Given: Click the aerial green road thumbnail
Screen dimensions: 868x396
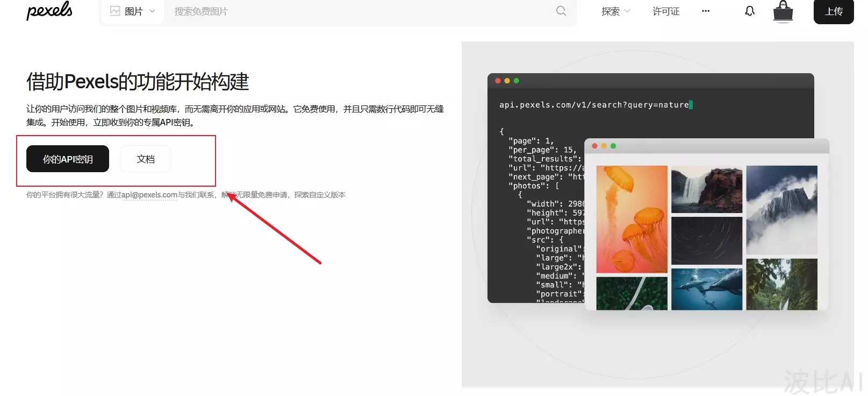Looking at the screenshot, I should tap(632, 293).
